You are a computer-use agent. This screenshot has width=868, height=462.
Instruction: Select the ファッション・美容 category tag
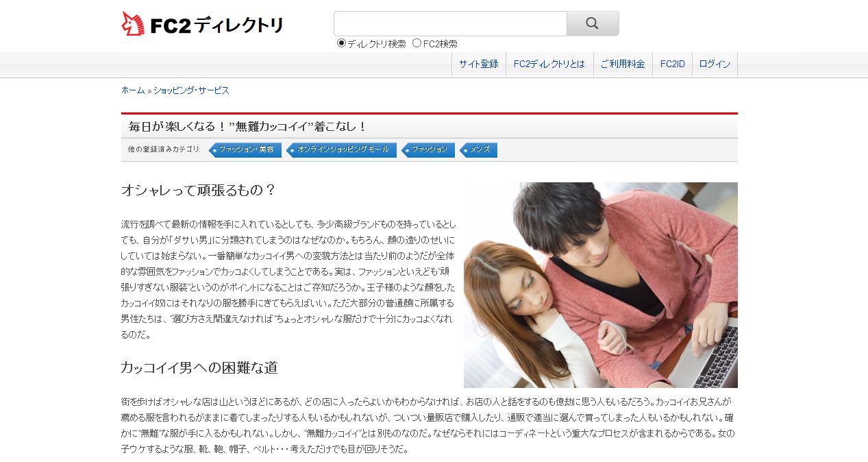247,149
